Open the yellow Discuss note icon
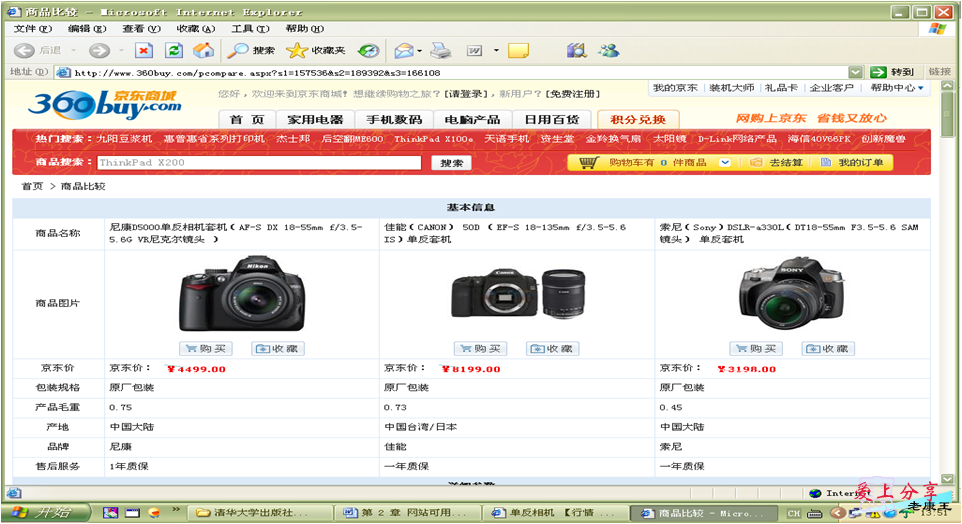962x524 pixels. pyautogui.click(x=518, y=51)
